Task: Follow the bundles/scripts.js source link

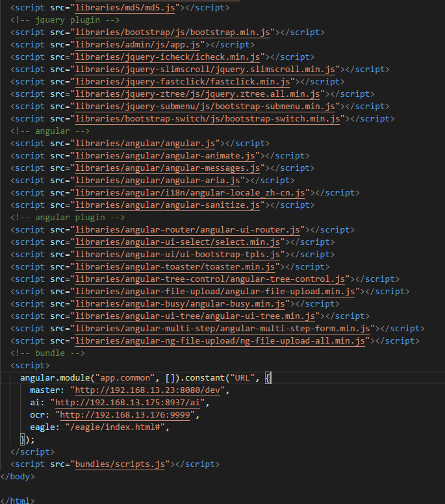Action: tap(121, 464)
